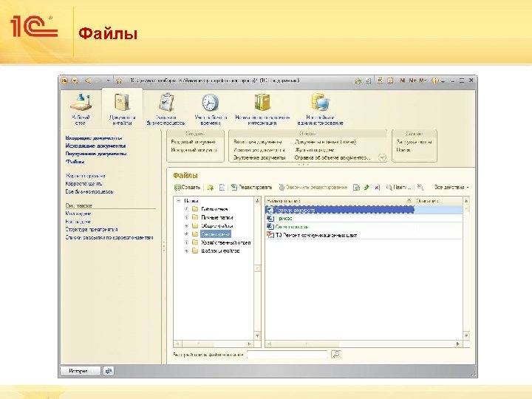Click the Редактировать button
This screenshot has width=532, height=399.
click(x=251, y=187)
